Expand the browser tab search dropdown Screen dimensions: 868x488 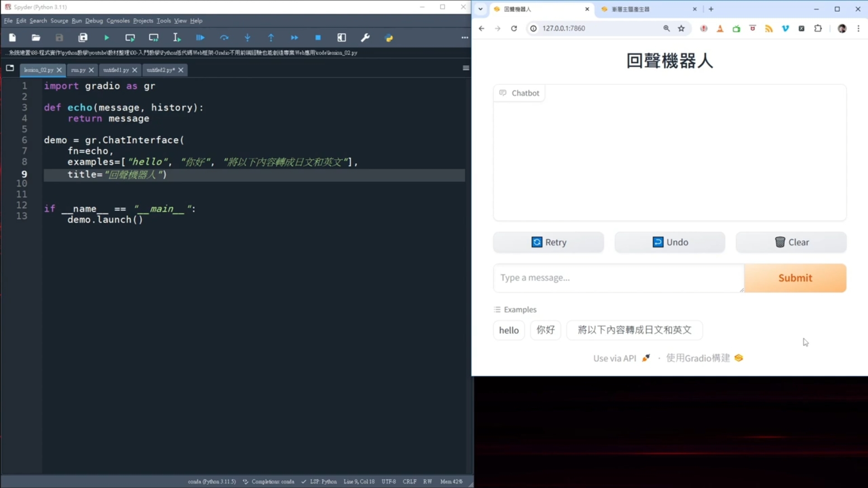pyautogui.click(x=481, y=9)
